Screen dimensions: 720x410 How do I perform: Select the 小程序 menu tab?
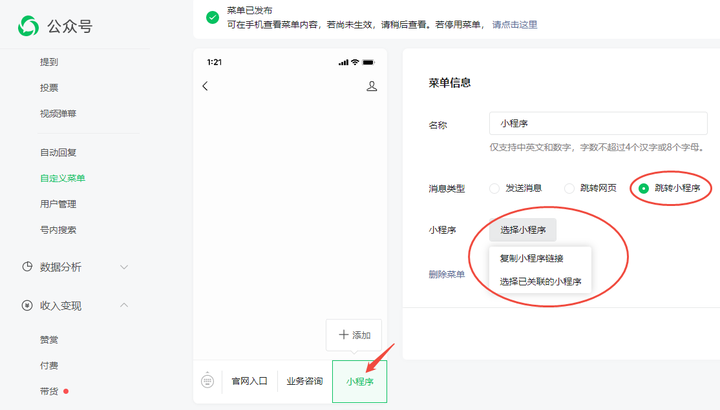pos(360,382)
